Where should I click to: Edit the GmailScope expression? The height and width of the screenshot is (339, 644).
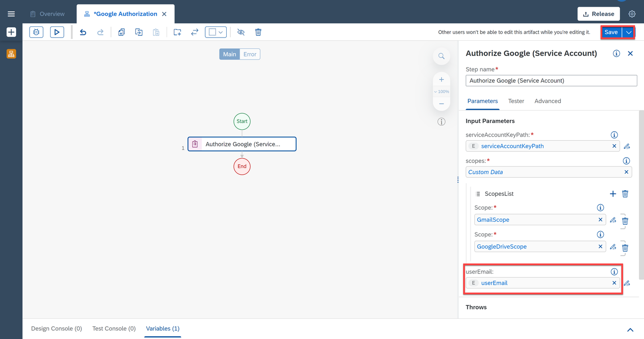(613, 220)
